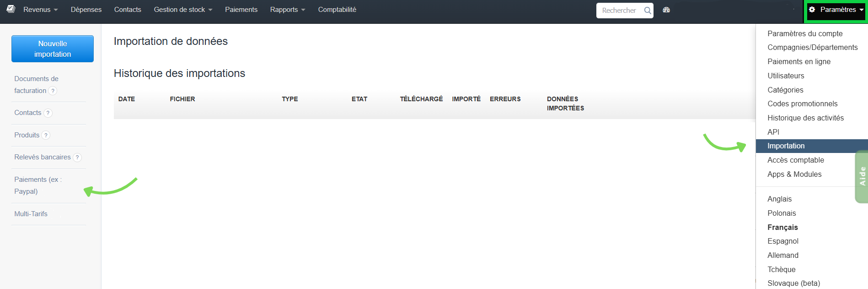The width and height of the screenshot is (868, 289).
Task: Click the TYPE column header
Action: (290, 99)
